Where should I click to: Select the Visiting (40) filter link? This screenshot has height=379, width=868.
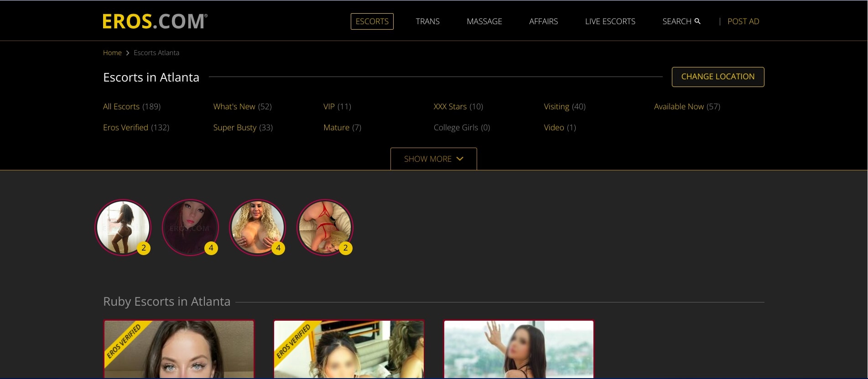click(x=565, y=107)
